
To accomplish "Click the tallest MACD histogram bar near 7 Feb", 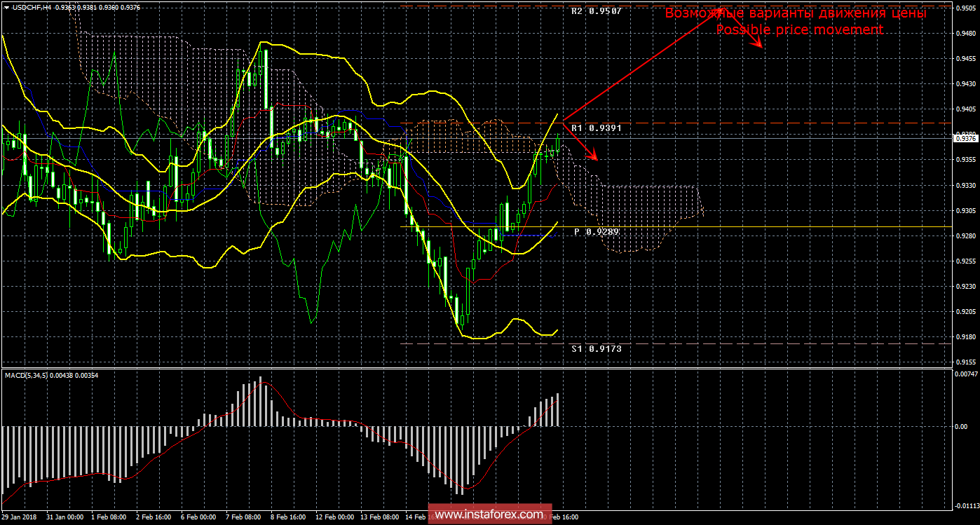I will coord(261,402).
